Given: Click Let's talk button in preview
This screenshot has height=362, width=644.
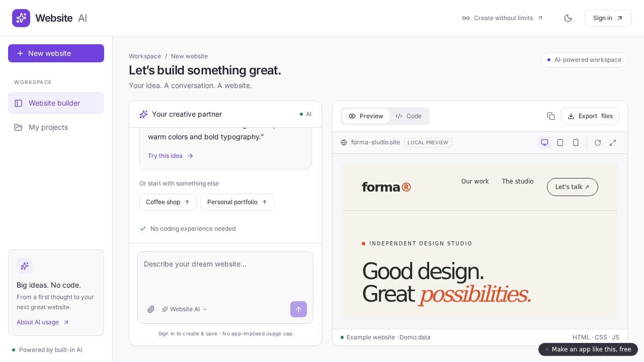Looking at the screenshot, I should [x=573, y=187].
